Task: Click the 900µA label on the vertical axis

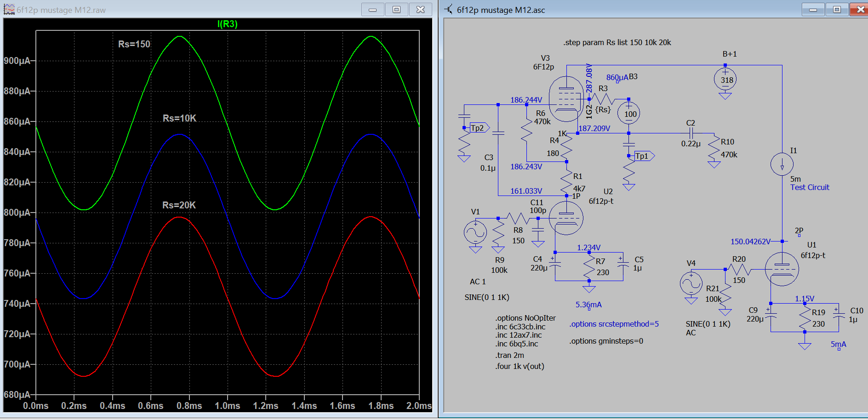Action: pyautogui.click(x=17, y=61)
